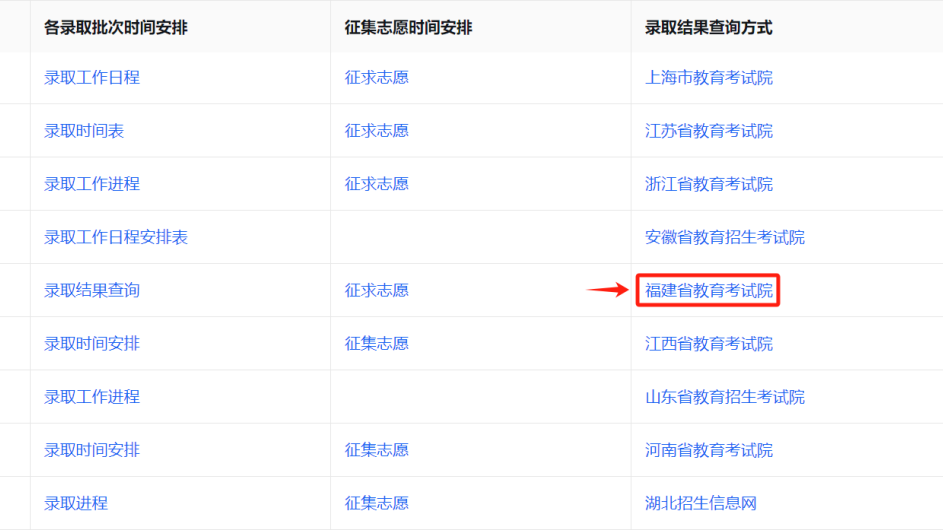Visit 福建省教育考试院 link
Screen dimensions: 943x530
click(x=708, y=290)
